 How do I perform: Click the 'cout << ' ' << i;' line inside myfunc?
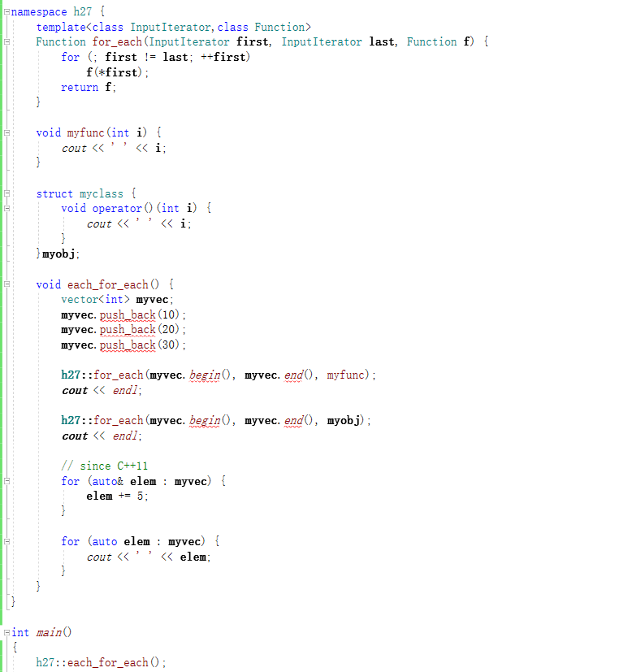[x=114, y=148]
